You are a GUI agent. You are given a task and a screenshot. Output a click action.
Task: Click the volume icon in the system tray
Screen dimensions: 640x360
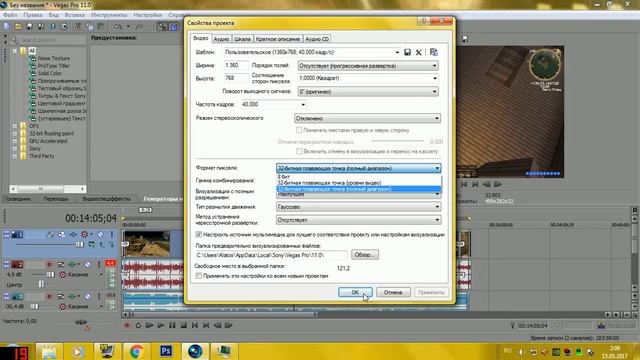point(520,351)
